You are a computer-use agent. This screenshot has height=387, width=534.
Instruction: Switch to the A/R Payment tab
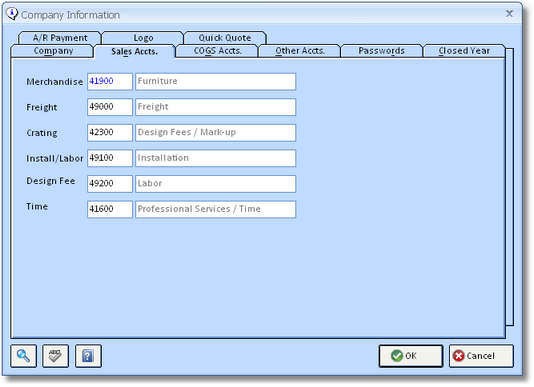pos(60,38)
